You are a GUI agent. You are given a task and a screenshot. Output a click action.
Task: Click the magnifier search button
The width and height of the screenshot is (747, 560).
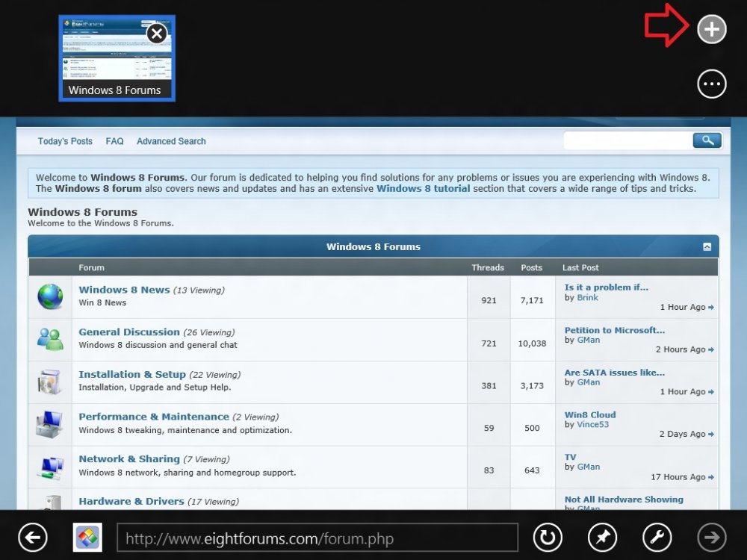pos(707,140)
